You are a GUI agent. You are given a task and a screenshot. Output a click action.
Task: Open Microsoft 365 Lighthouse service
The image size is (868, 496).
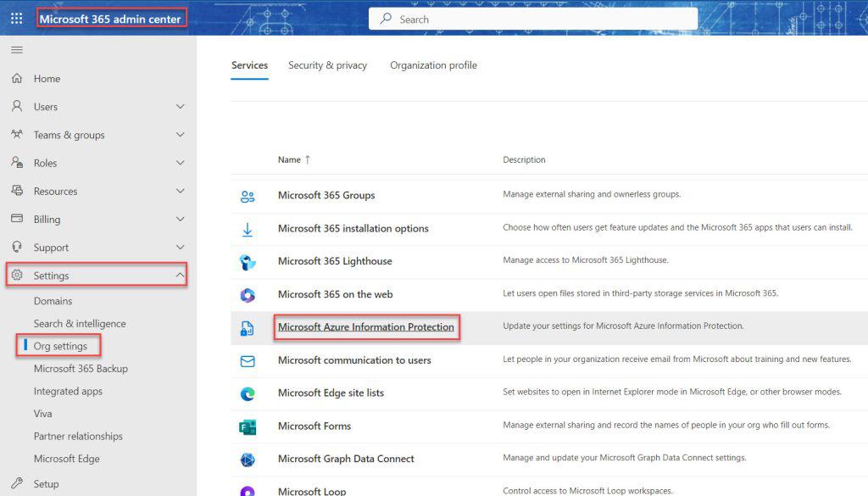335,261
